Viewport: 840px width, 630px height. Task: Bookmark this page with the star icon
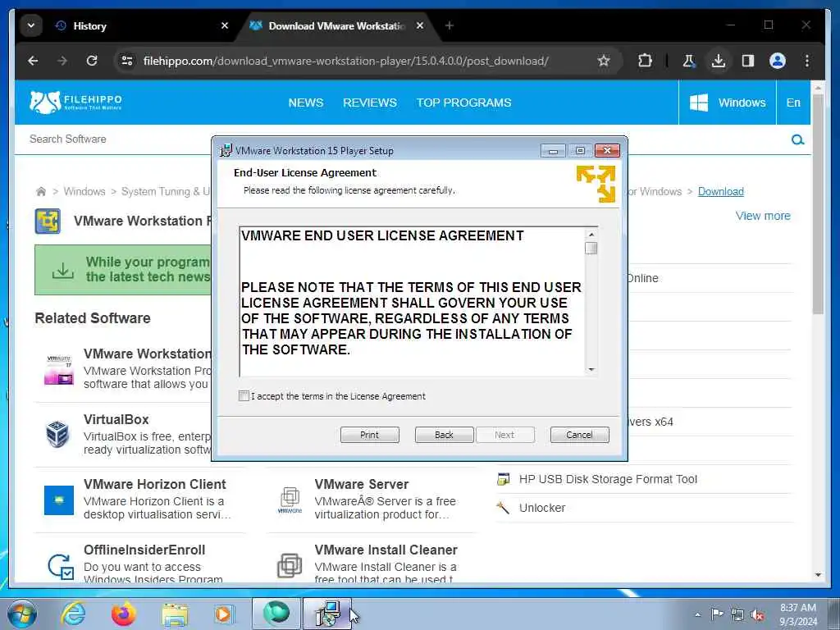604,61
